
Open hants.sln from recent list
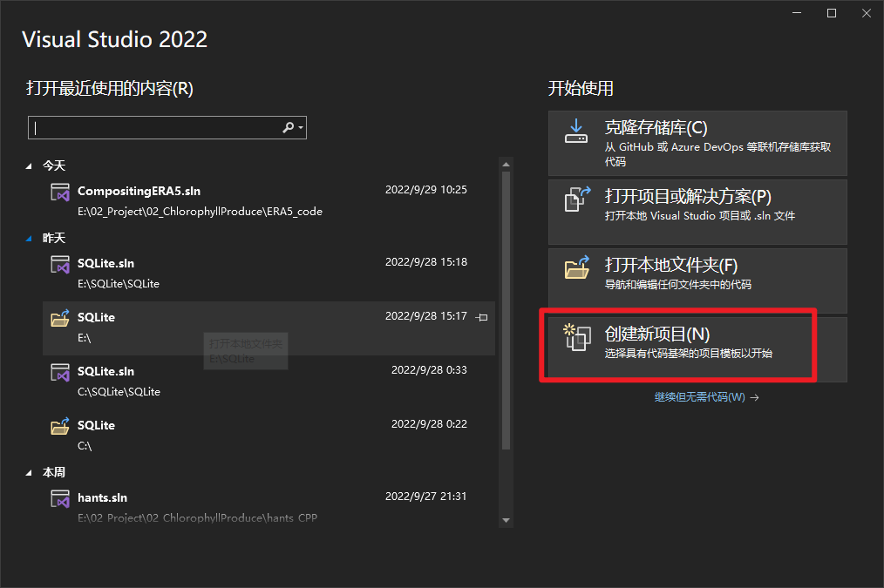coord(269,505)
